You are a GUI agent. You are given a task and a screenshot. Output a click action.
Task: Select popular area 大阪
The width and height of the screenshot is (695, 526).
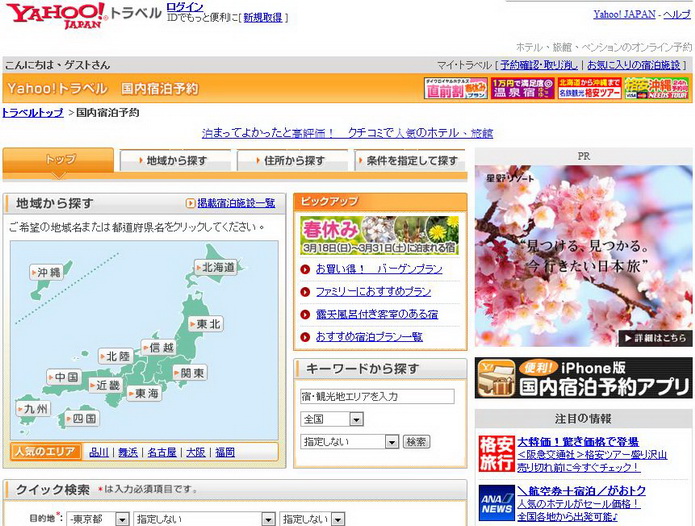(x=195, y=452)
